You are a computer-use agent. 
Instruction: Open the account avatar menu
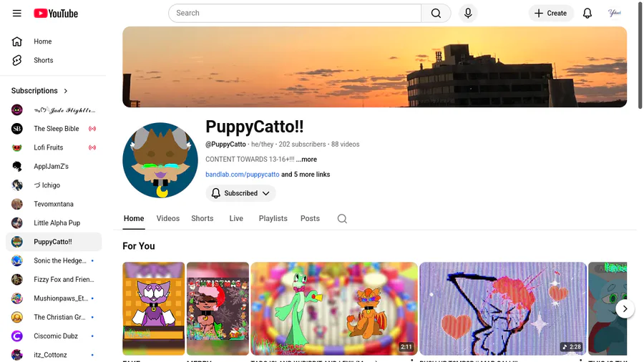point(615,13)
